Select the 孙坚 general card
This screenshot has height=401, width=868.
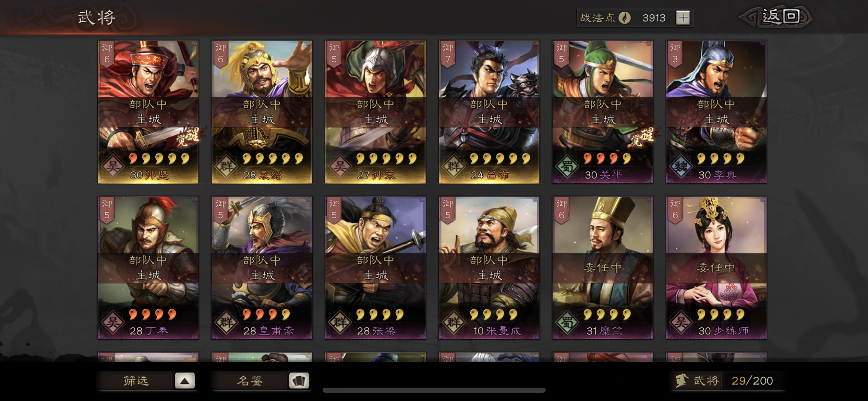coord(148,112)
